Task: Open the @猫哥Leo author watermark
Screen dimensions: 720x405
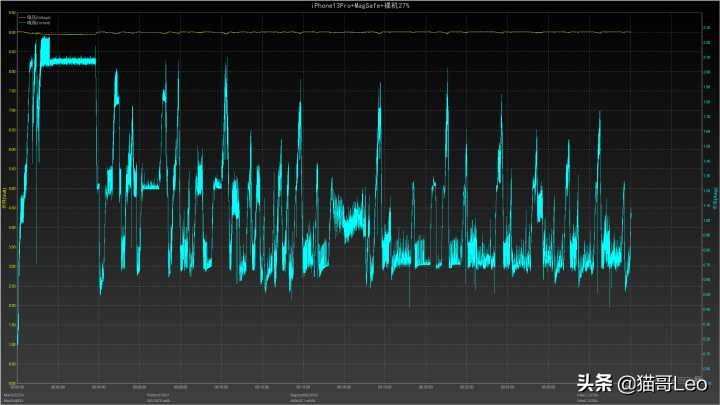Action: click(x=661, y=383)
